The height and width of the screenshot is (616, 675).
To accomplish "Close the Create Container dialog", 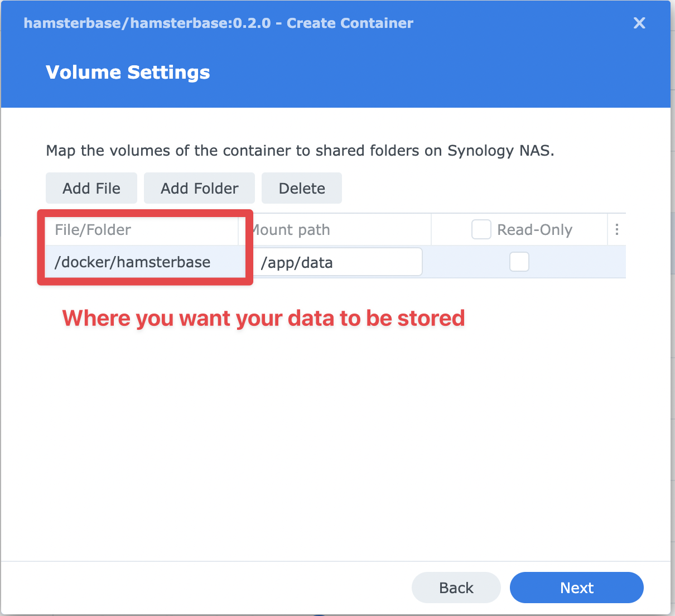I will (x=639, y=23).
